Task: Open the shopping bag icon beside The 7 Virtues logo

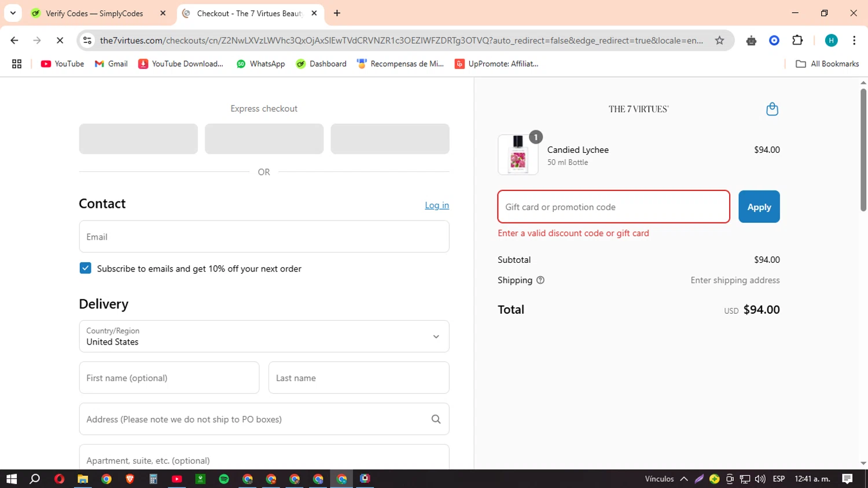Action: coord(772,109)
